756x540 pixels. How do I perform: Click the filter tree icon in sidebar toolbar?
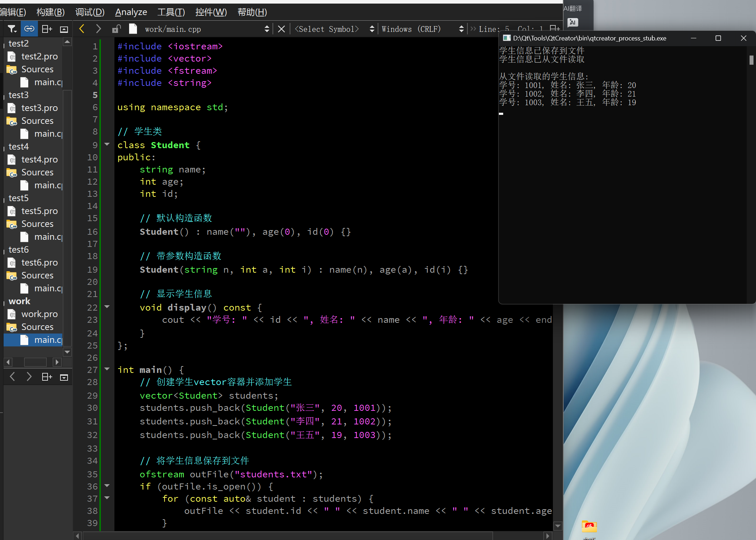12,29
